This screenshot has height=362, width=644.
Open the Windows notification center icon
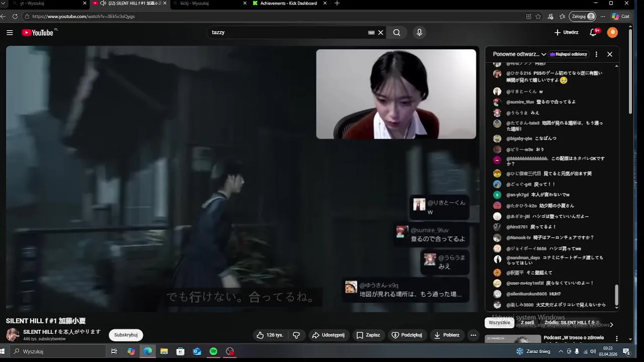pyautogui.click(x=627, y=351)
